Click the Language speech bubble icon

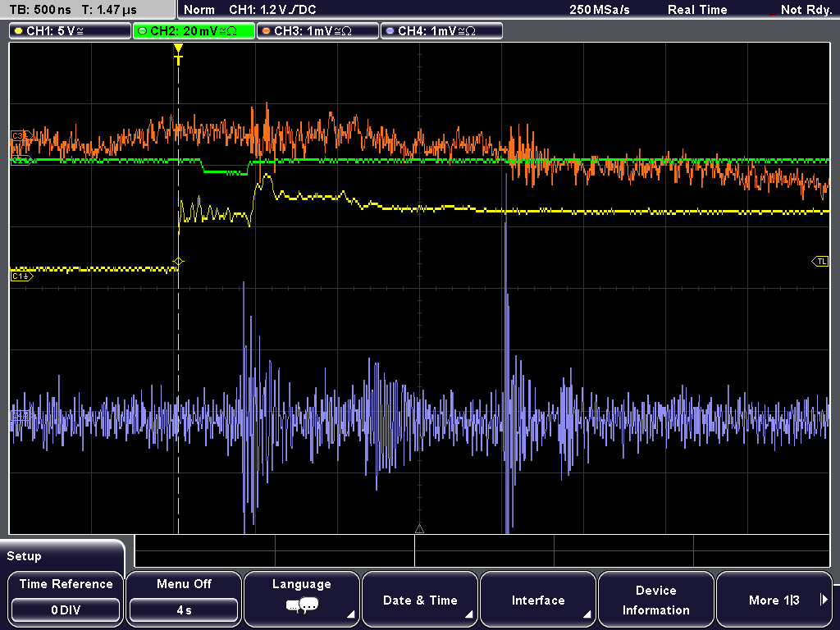coord(302,606)
